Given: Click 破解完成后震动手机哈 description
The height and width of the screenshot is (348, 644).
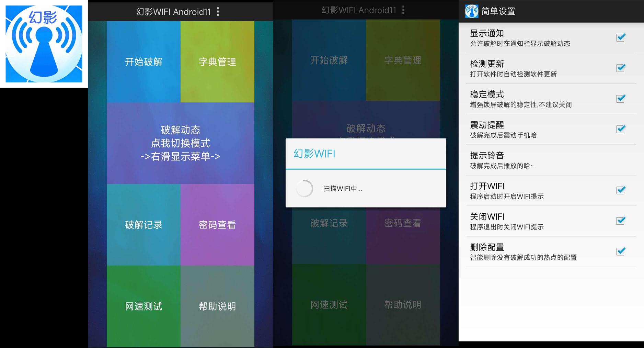Looking at the screenshot, I should coord(503,135).
